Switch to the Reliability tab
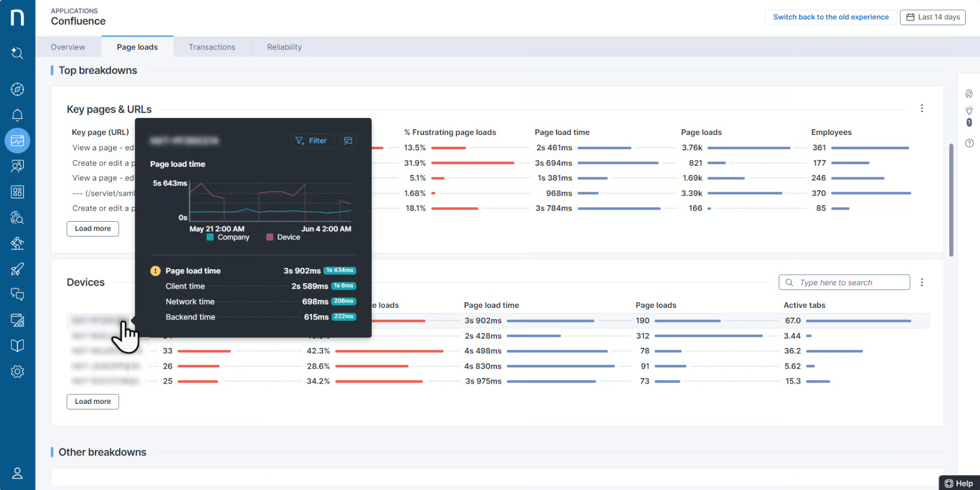The image size is (980, 490). [284, 47]
